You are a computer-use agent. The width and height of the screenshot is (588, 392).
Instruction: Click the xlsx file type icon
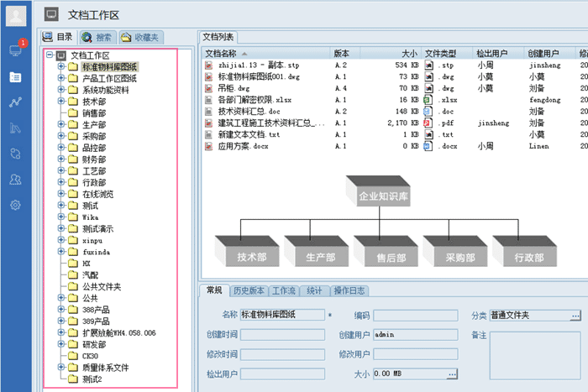(428, 99)
